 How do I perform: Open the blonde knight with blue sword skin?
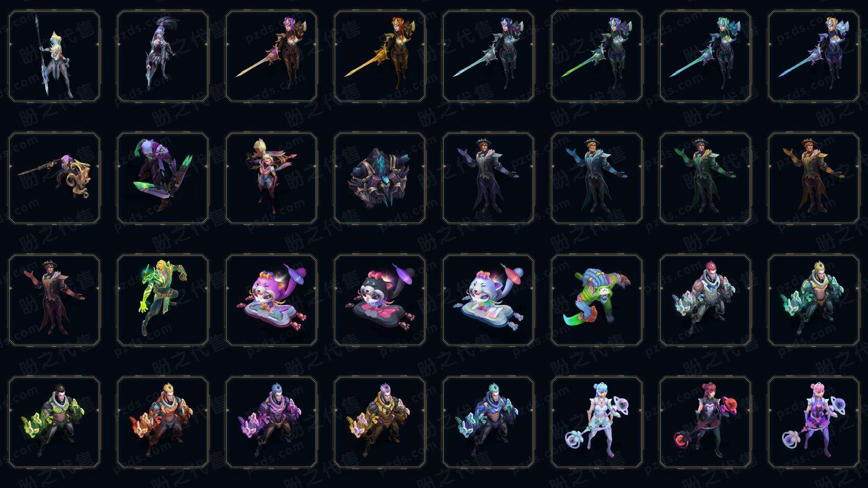(814, 56)
